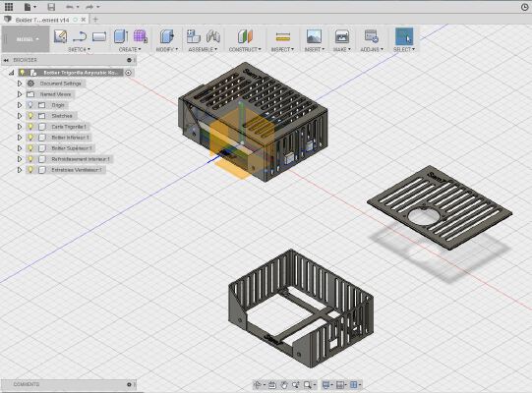This screenshot has height=393, width=532.
Task: Click the Zoom Window magnifier icon
Action: [308, 384]
